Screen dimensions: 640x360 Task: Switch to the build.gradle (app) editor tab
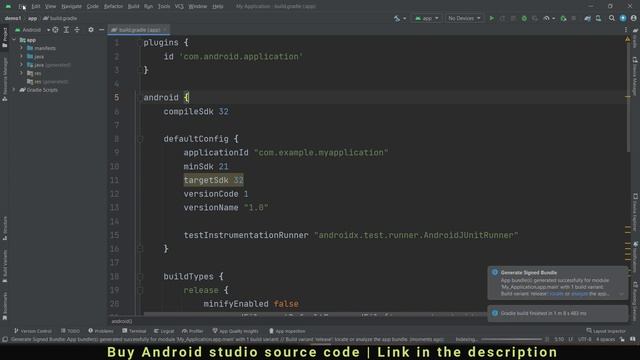[139, 30]
